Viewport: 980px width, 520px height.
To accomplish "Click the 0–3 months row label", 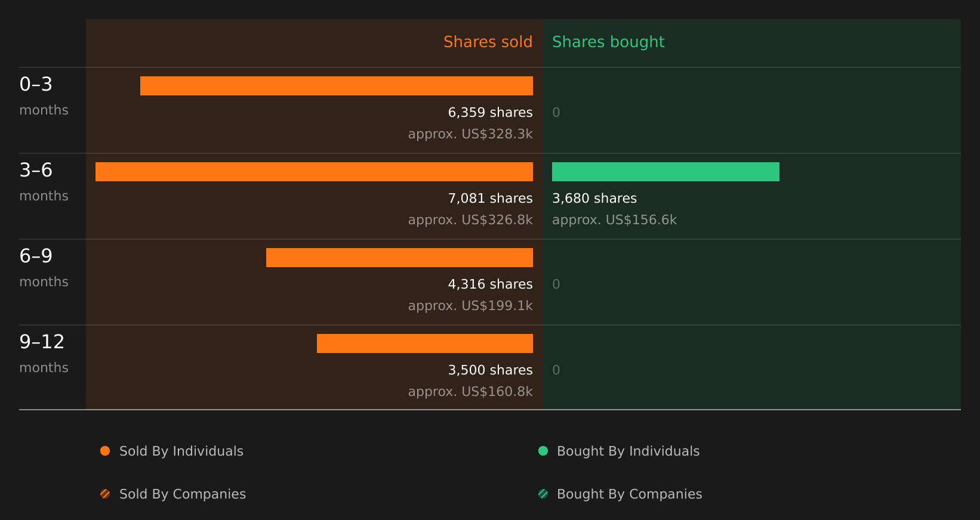I will point(44,95).
